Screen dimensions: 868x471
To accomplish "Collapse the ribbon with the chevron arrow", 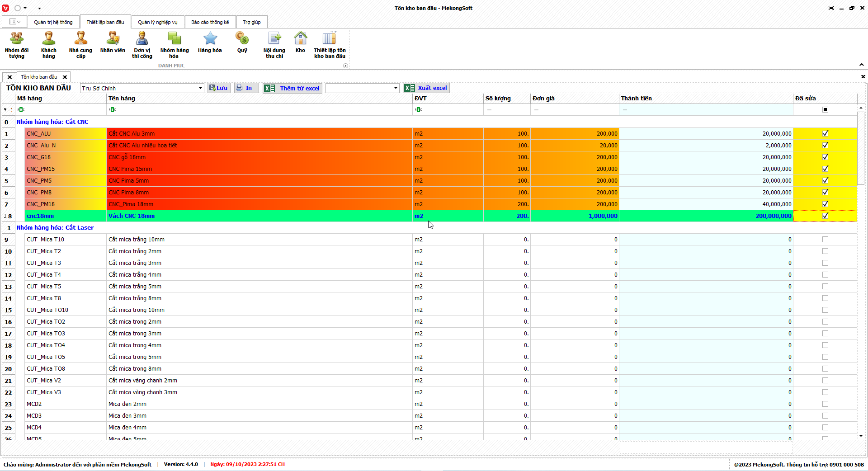I will point(861,65).
